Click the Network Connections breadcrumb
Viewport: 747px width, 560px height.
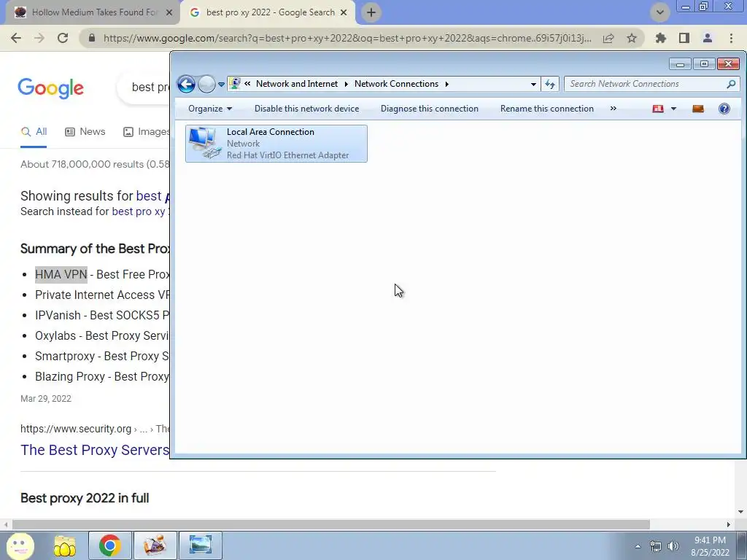396,84
